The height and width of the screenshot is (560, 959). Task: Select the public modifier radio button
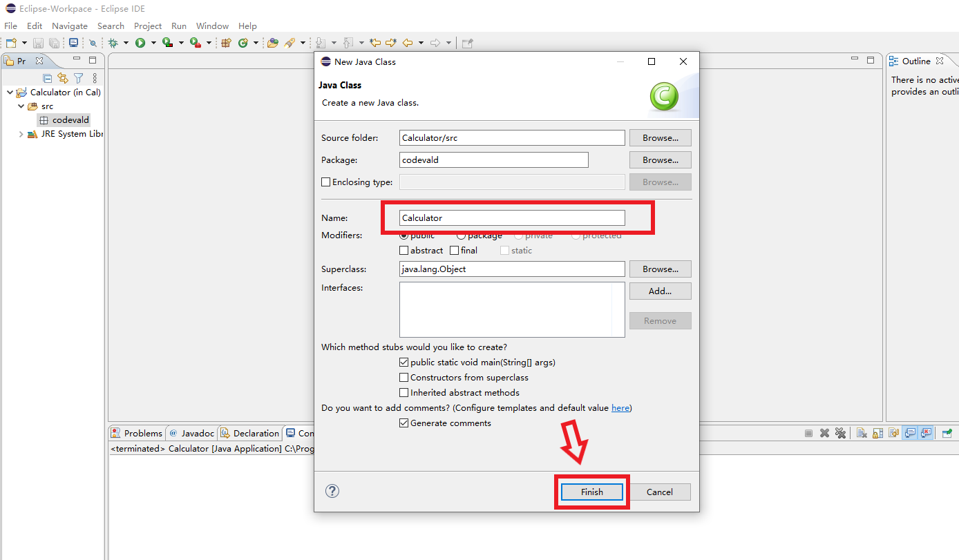coord(403,235)
